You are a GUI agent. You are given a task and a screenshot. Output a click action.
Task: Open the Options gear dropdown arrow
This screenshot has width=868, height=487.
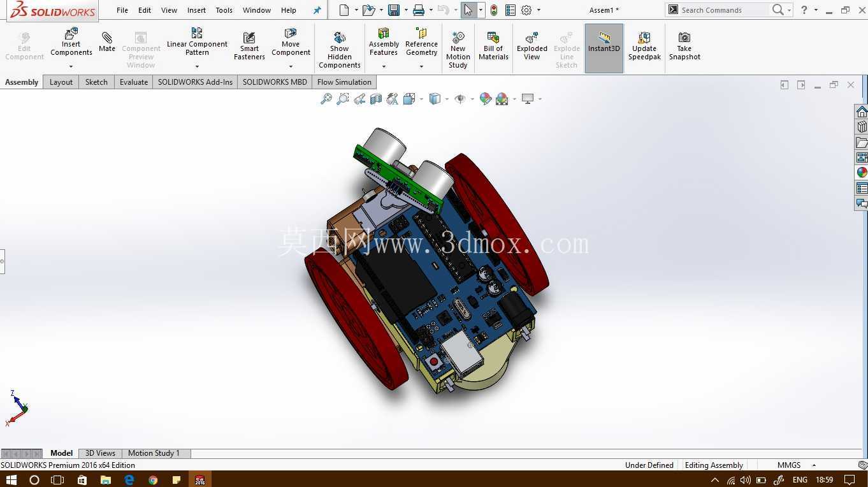point(539,10)
